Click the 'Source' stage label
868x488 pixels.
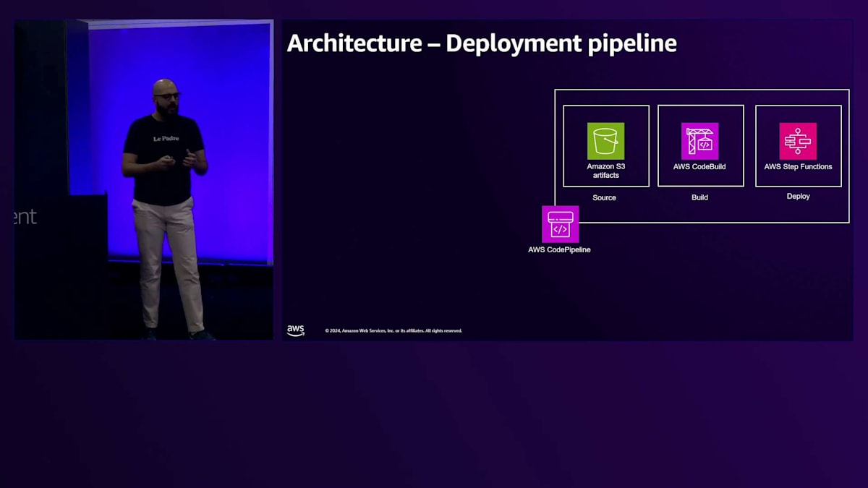[605, 198]
